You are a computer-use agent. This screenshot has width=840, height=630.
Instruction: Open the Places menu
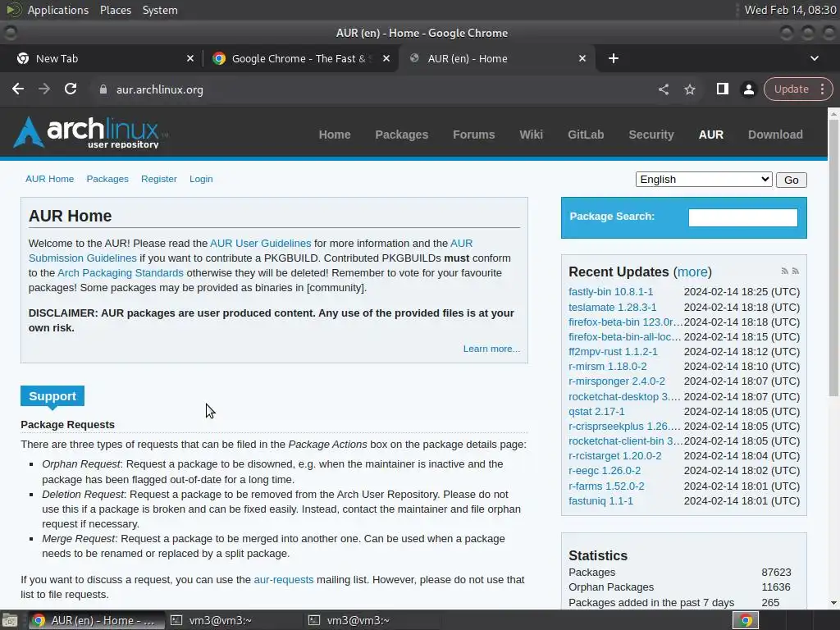tap(116, 10)
